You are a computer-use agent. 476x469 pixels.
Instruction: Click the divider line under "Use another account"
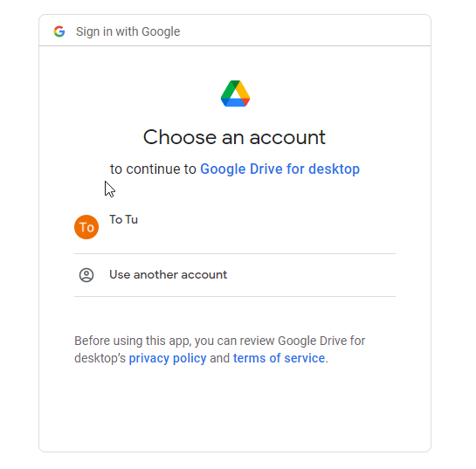[235, 296]
